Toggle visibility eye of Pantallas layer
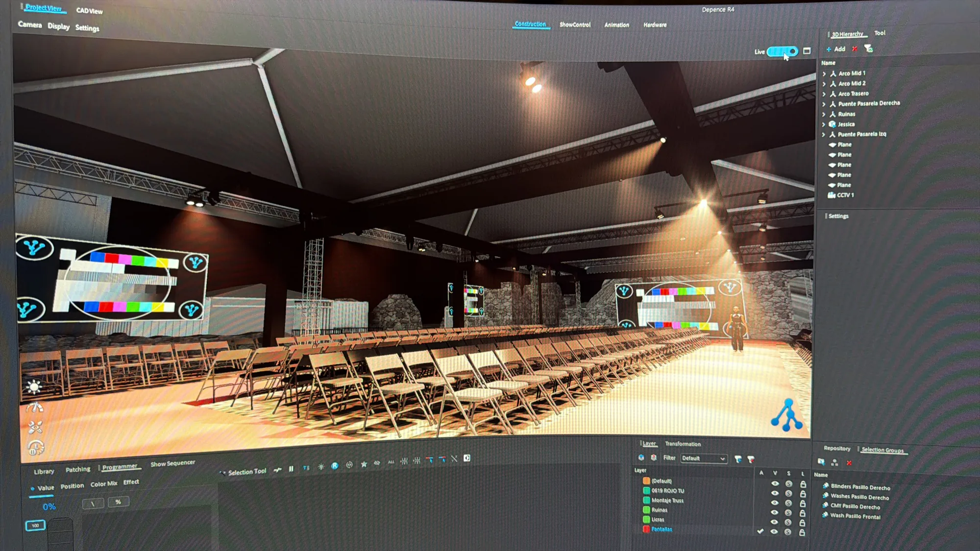Screen dimensions: 980x551 (774, 532)
